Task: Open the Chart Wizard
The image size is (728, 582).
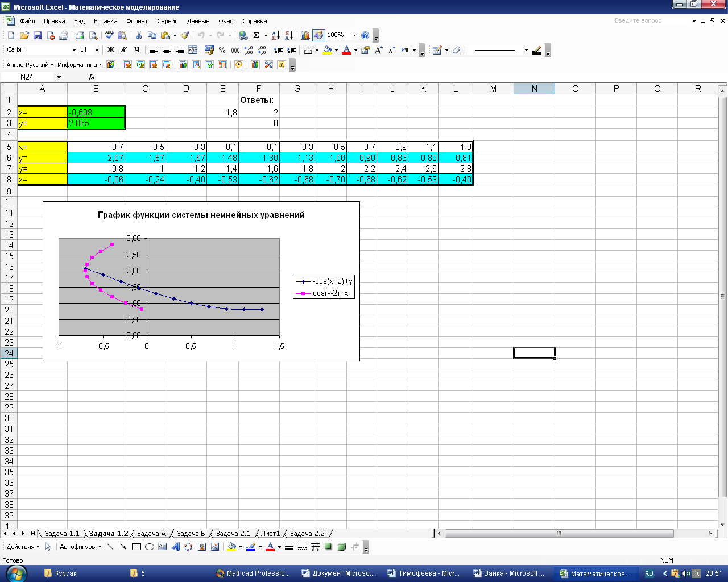Action: [x=305, y=35]
